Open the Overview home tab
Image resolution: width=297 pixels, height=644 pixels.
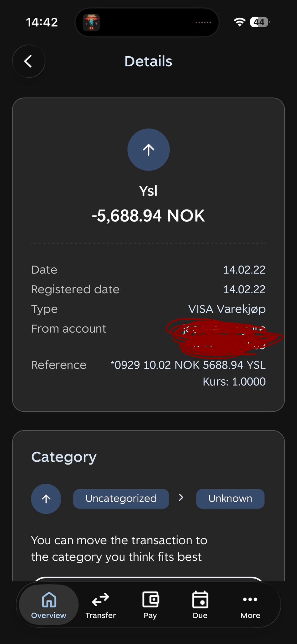pos(49,604)
